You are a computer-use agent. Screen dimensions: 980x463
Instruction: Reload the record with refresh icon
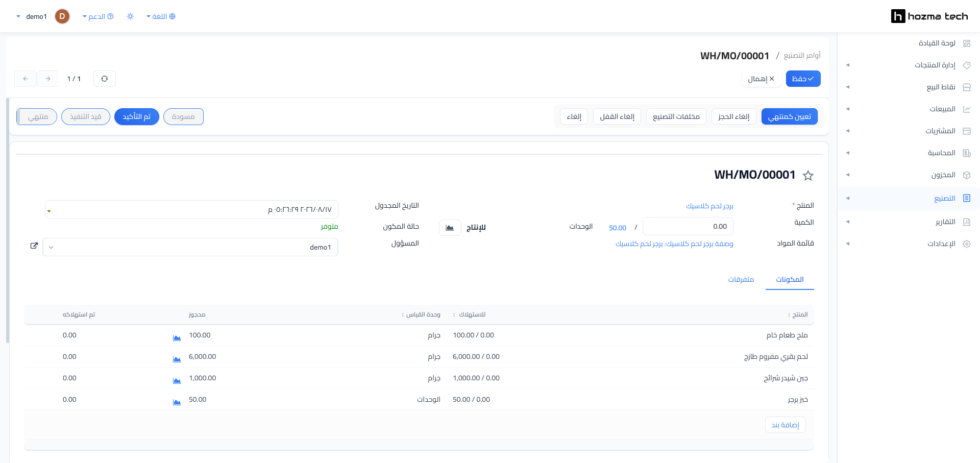[105, 79]
